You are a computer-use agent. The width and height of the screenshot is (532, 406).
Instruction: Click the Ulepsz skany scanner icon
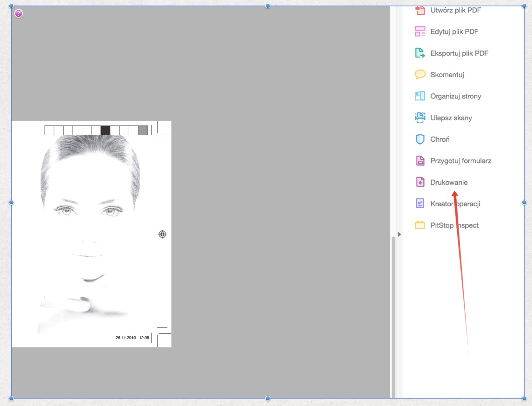coord(420,118)
